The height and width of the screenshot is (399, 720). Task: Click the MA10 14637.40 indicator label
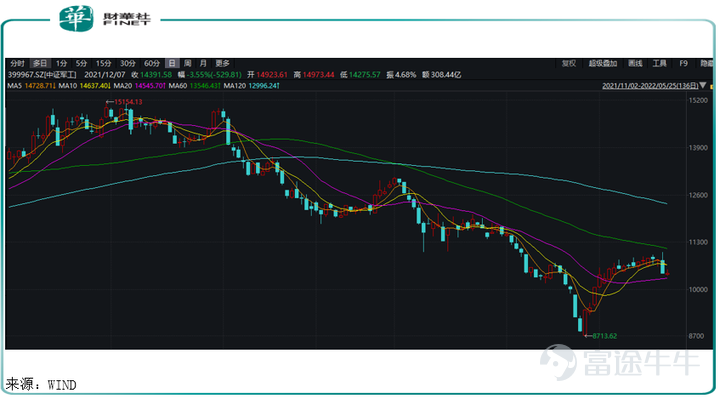coord(84,86)
